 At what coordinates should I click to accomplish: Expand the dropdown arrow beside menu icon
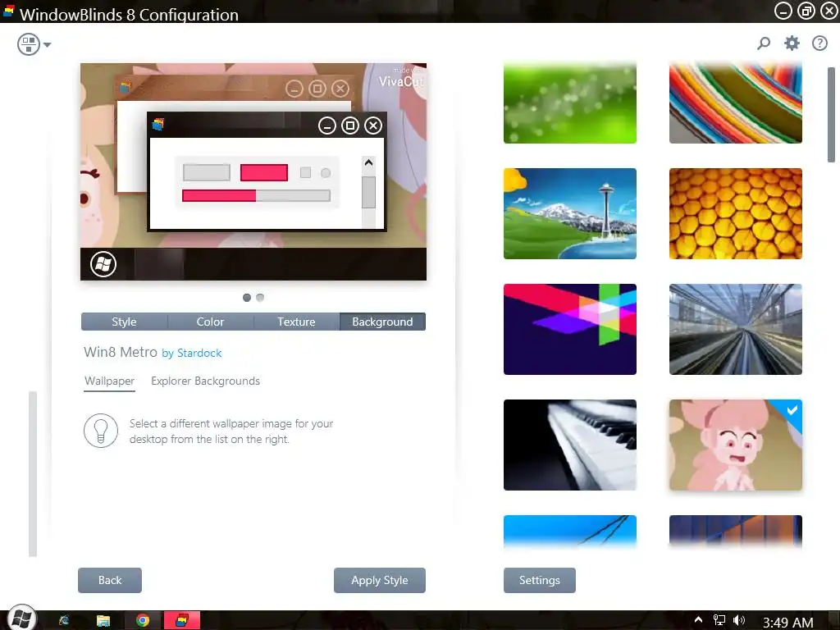[x=47, y=44]
